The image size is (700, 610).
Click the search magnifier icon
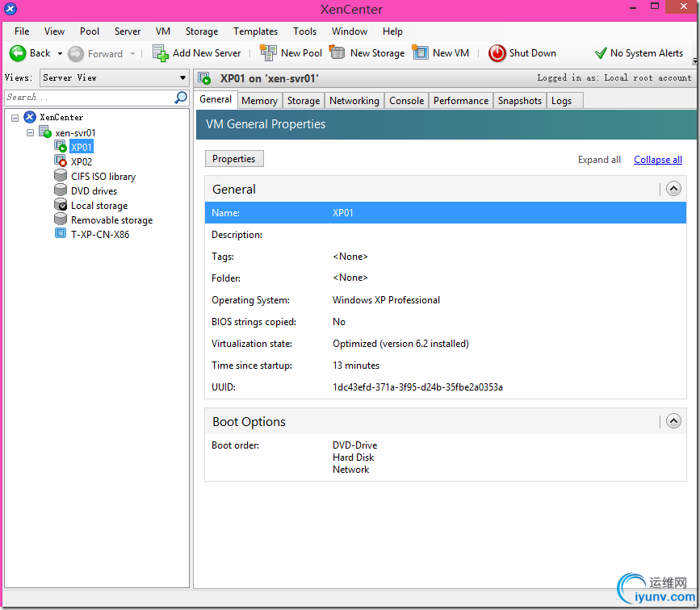click(x=181, y=97)
